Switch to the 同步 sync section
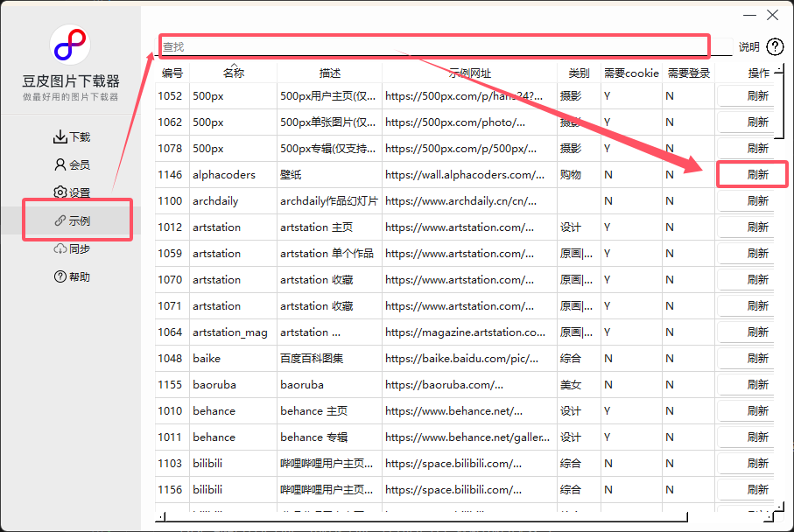Image resolution: width=794 pixels, height=532 pixels. pyautogui.click(x=72, y=248)
